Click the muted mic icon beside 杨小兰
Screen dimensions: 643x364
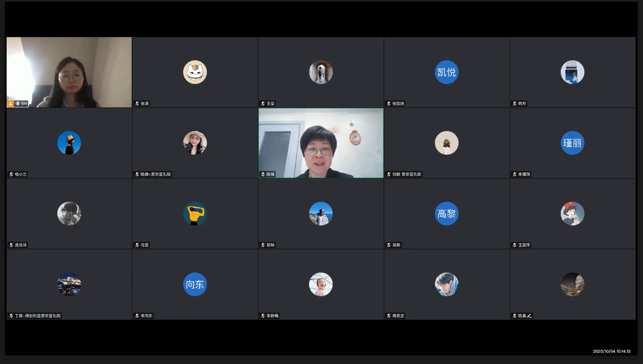[11, 174]
